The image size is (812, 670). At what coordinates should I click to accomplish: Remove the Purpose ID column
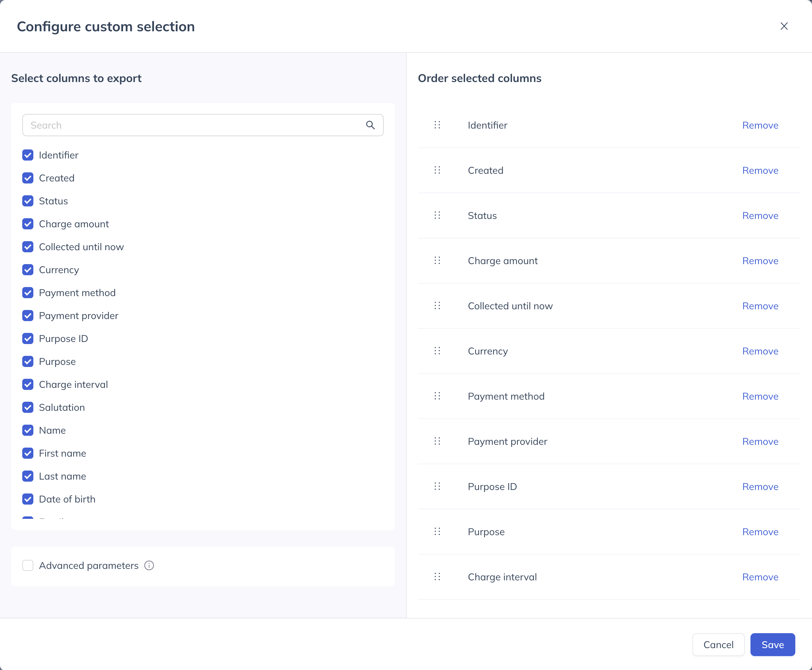760,486
